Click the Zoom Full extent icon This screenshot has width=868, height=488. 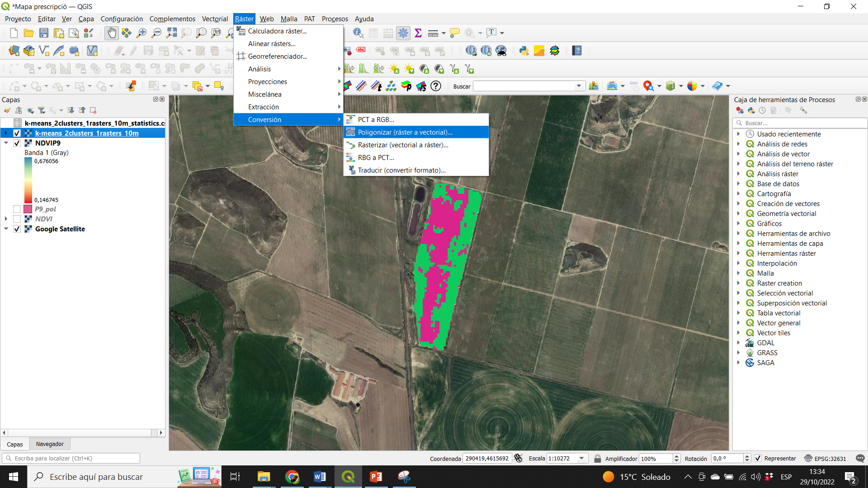pos(171,33)
